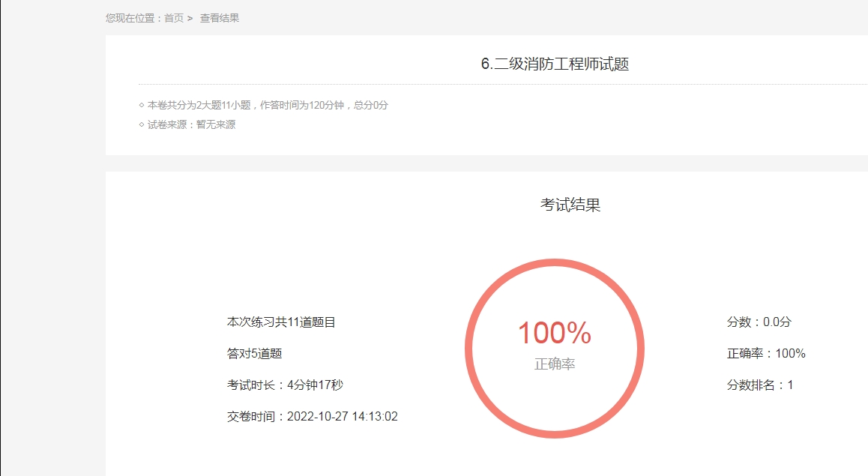Select the diamond bullet before 试卷来源
Viewport: 868px width, 476px height.
coord(142,124)
